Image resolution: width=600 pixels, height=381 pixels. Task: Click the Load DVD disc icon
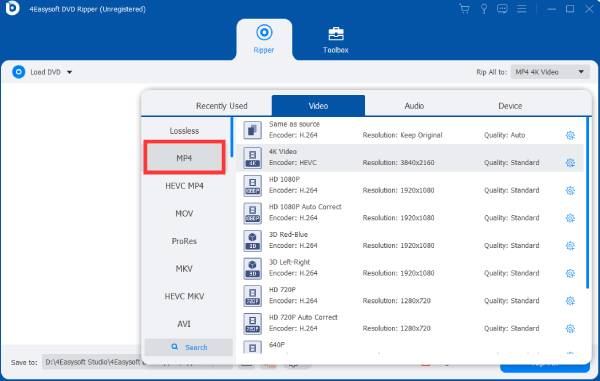tap(18, 72)
